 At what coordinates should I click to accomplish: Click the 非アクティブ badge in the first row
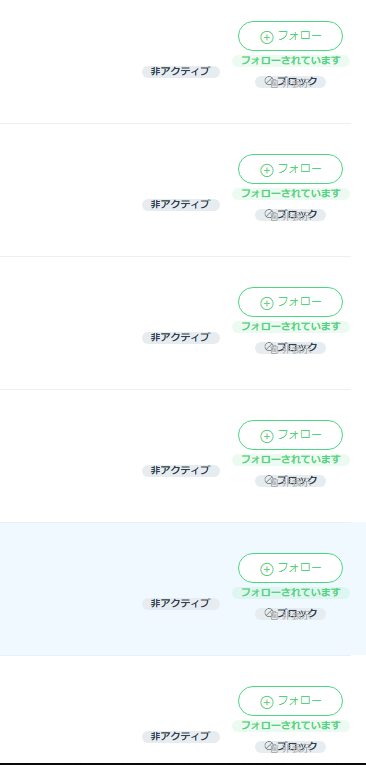181,72
